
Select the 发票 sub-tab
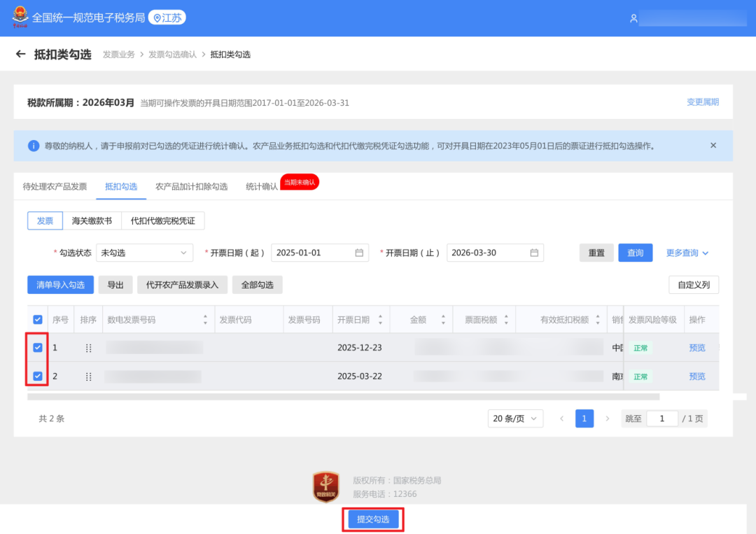point(45,220)
